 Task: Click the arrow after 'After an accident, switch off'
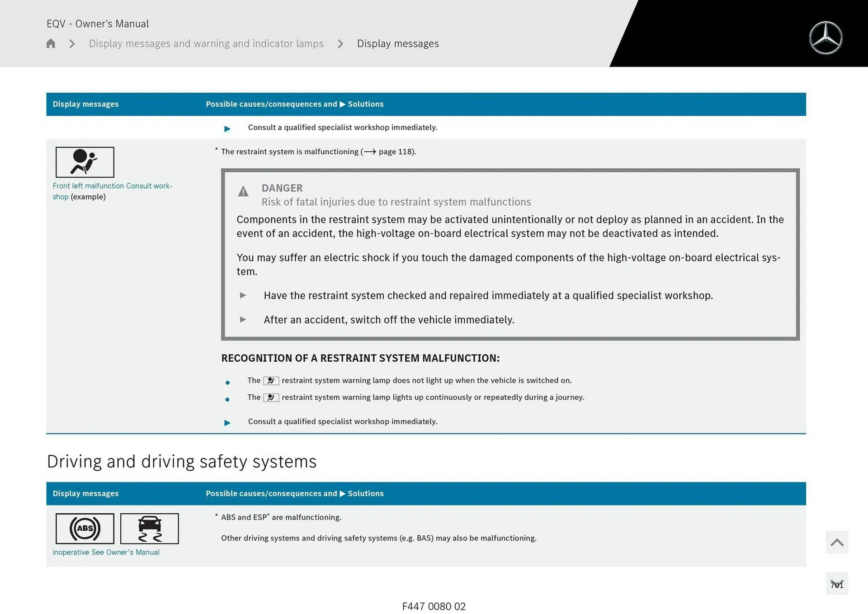click(243, 319)
